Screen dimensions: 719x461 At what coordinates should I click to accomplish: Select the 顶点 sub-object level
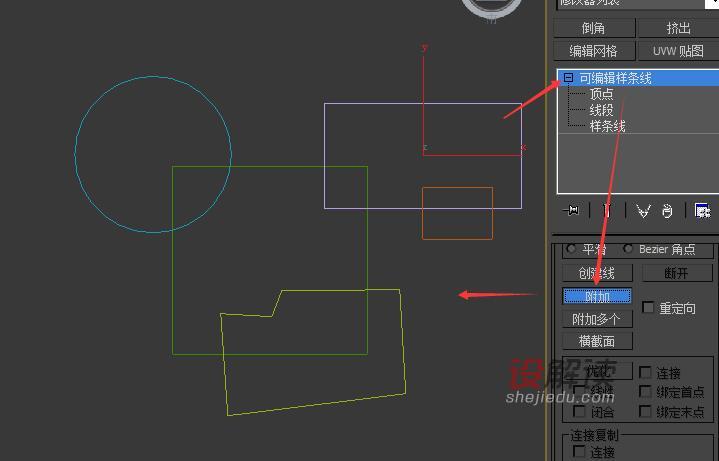point(602,94)
